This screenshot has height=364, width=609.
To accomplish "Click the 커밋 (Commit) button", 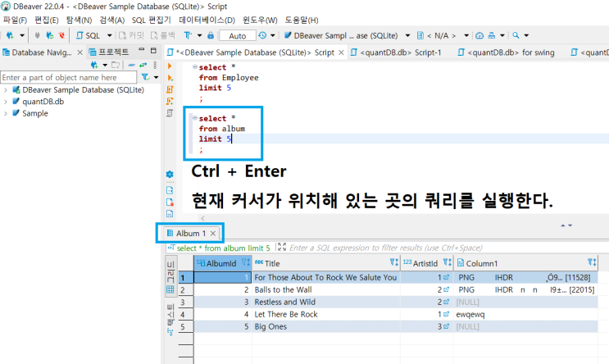I will 131,35.
